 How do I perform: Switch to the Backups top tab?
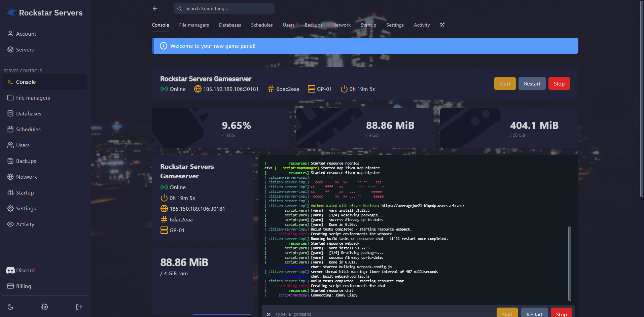pos(313,25)
